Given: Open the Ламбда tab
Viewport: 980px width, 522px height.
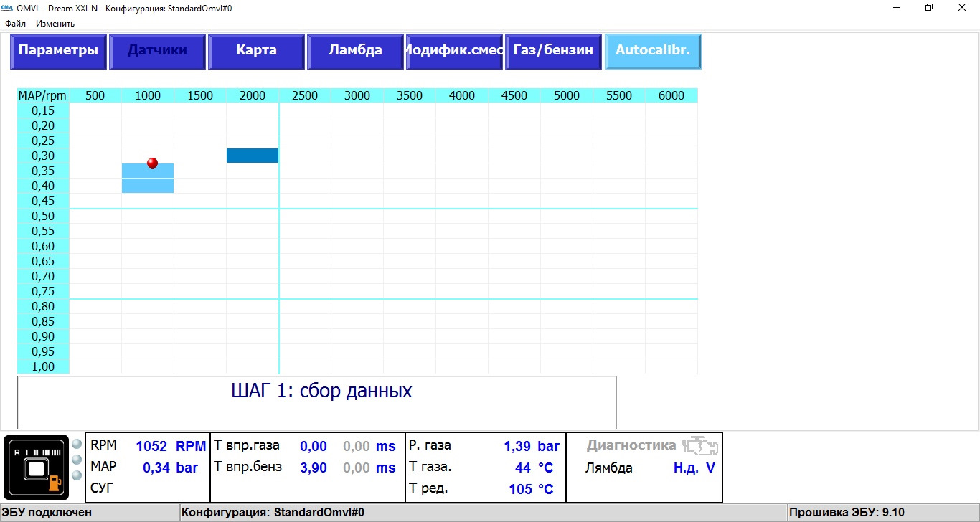Looking at the screenshot, I should coord(355,51).
